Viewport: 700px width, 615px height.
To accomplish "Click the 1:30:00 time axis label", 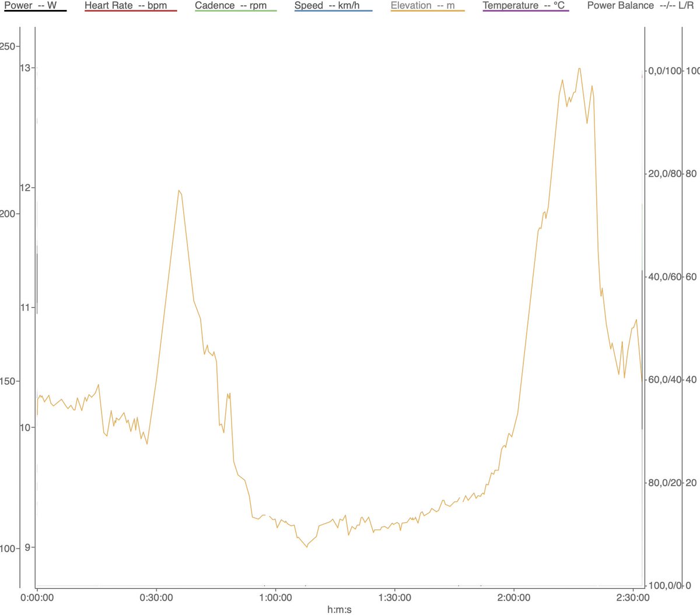I will tap(395, 598).
